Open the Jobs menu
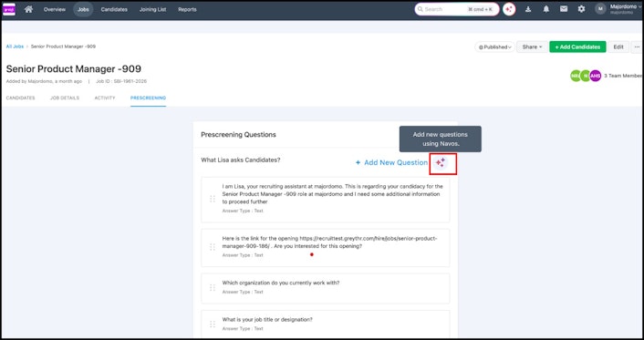This screenshot has height=340, width=644. 83,9
